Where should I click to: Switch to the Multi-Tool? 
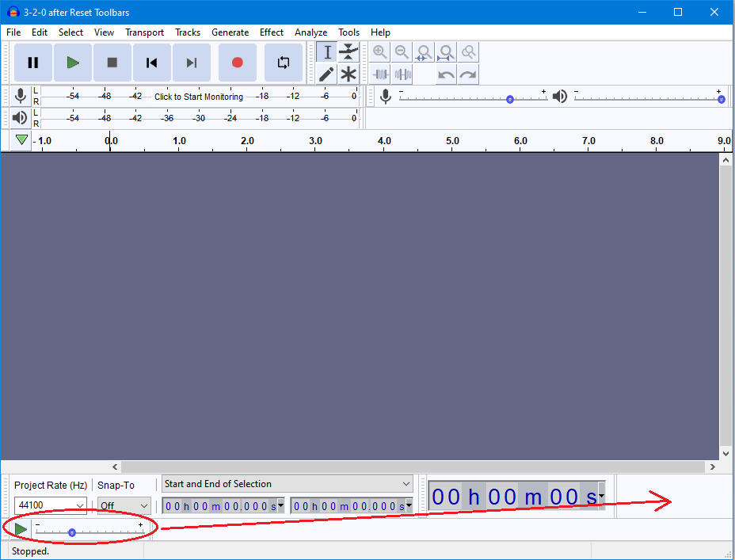pos(348,74)
